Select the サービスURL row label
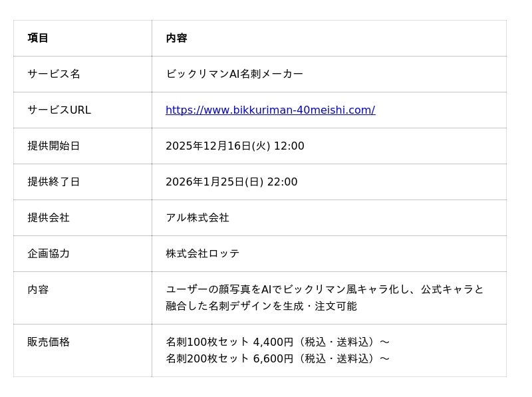 [x=59, y=110]
